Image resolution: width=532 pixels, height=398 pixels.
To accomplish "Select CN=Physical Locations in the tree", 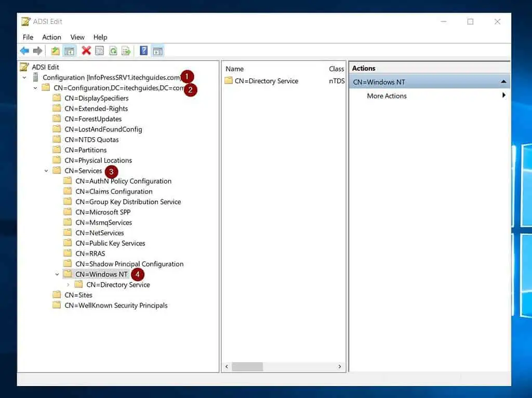I will pos(98,160).
